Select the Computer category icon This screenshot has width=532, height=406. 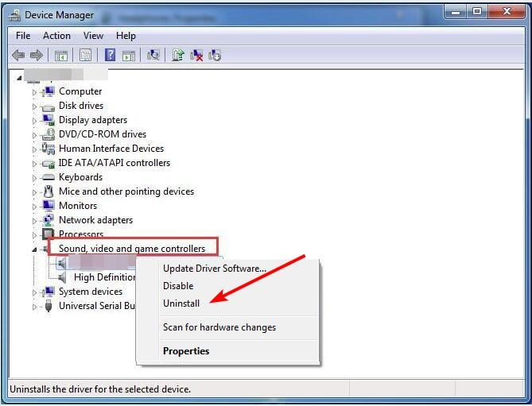49,91
